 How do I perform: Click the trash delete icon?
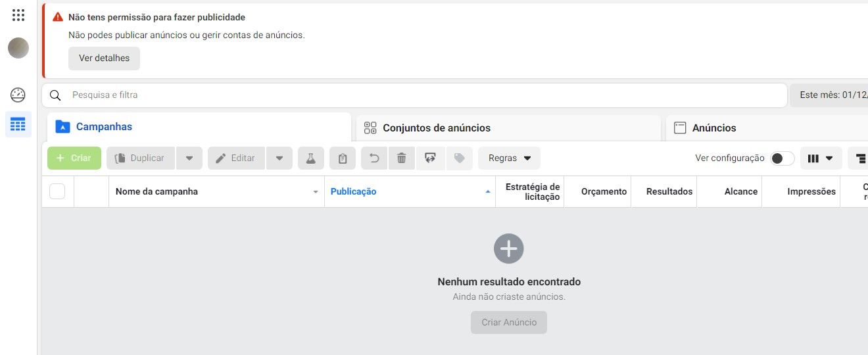coord(402,158)
